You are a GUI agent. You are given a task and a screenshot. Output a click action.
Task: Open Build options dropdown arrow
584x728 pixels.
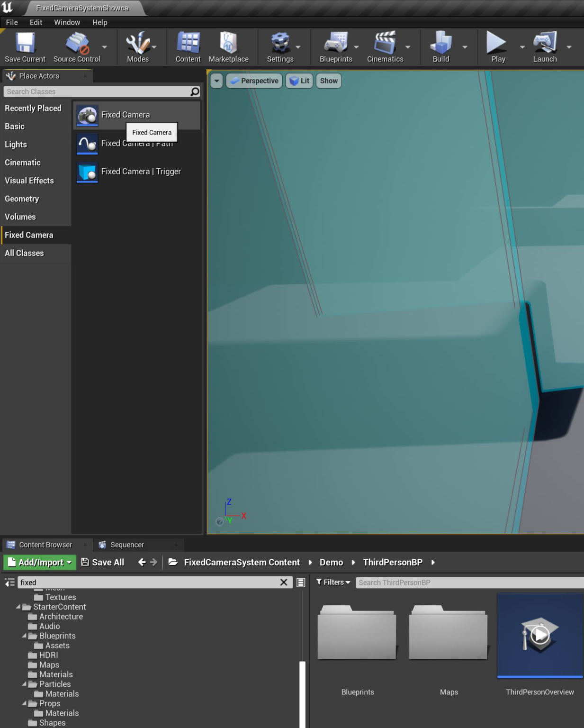(465, 47)
